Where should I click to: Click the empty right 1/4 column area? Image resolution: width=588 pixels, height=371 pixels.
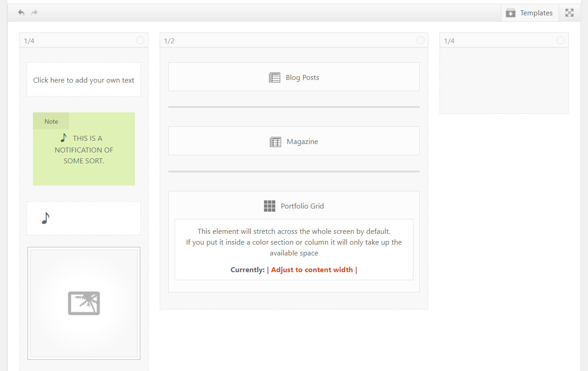pyautogui.click(x=504, y=80)
